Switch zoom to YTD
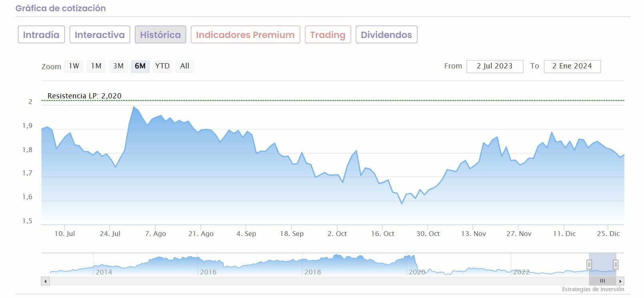This screenshot has height=298, width=644. [163, 66]
